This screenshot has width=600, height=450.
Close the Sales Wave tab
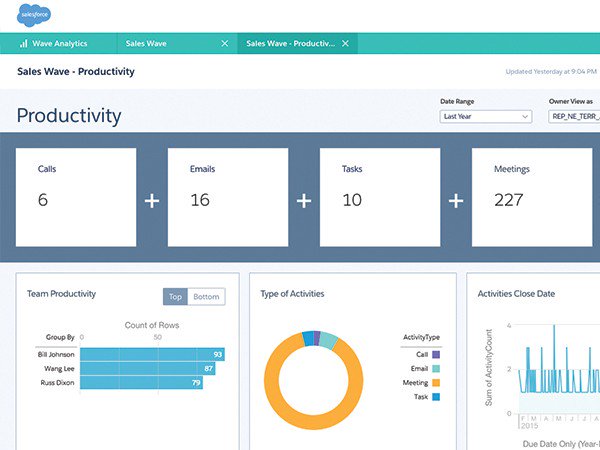click(225, 43)
